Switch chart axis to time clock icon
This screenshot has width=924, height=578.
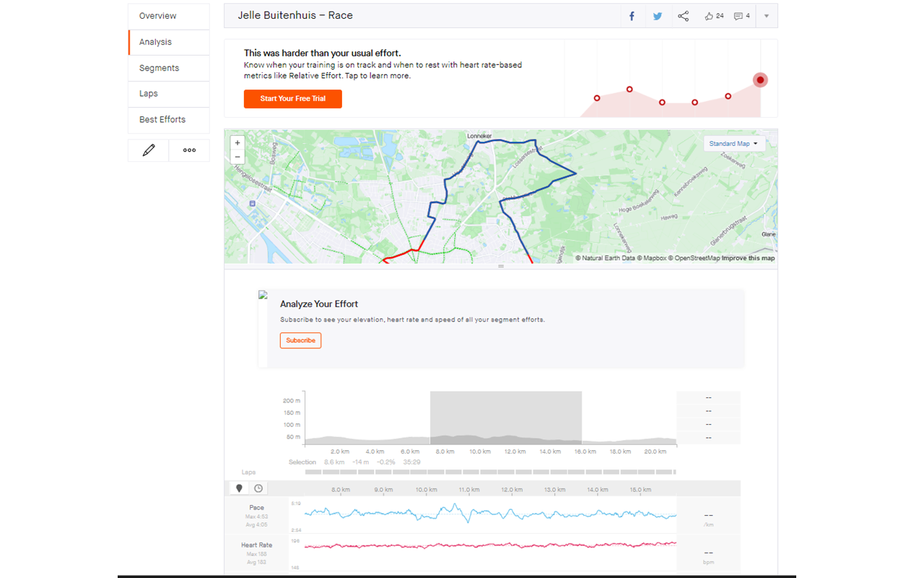(x=258, y=488)
